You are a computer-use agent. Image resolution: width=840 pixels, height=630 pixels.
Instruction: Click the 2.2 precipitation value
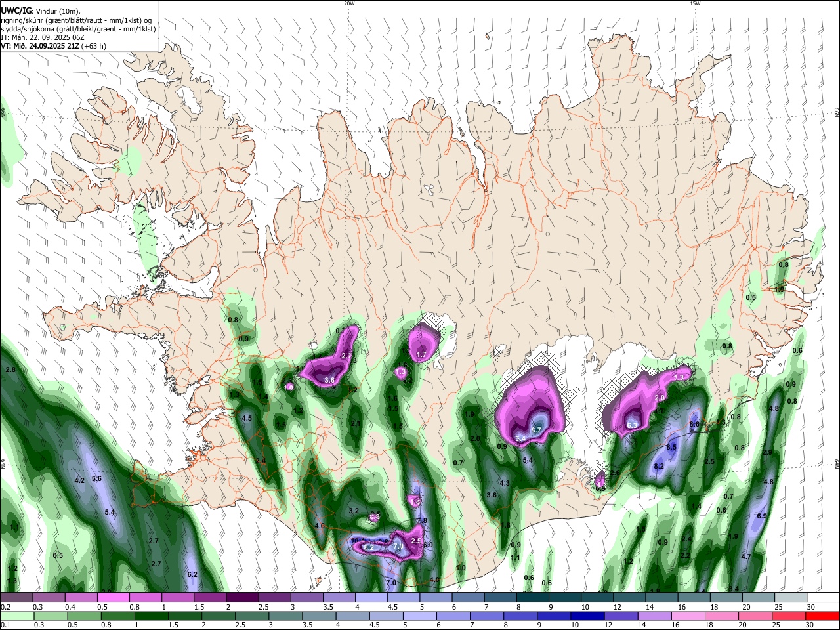(x=684, y=555)
